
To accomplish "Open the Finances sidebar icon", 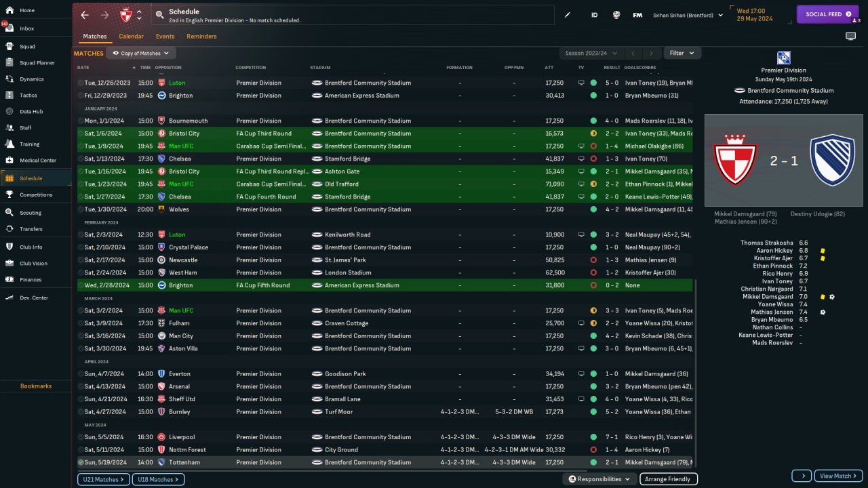I will point(9,279).
